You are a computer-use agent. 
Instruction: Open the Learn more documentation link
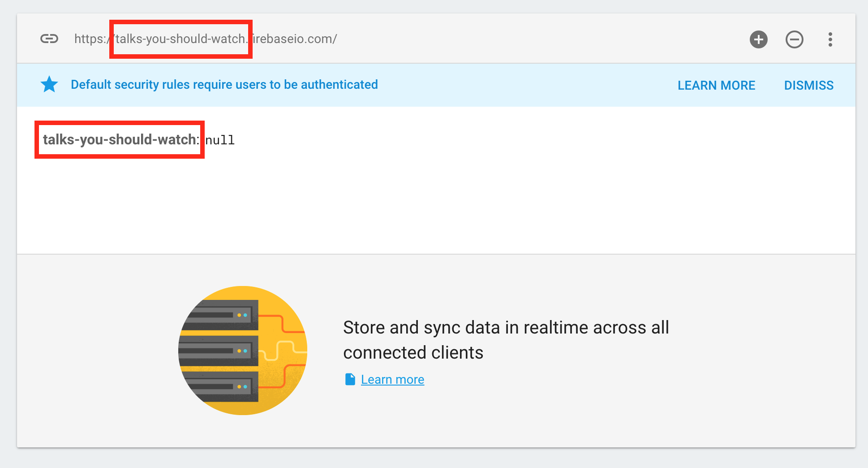point(392,380)
